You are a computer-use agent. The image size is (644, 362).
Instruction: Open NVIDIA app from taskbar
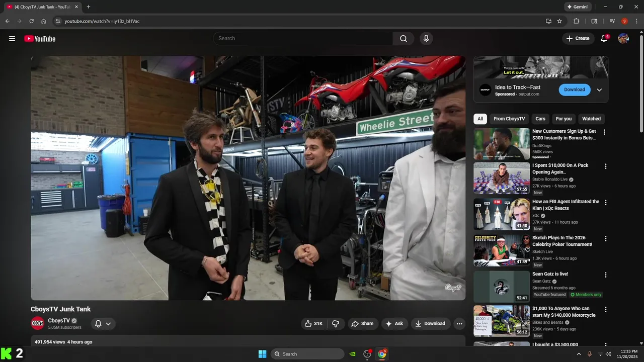click(353, 354)
